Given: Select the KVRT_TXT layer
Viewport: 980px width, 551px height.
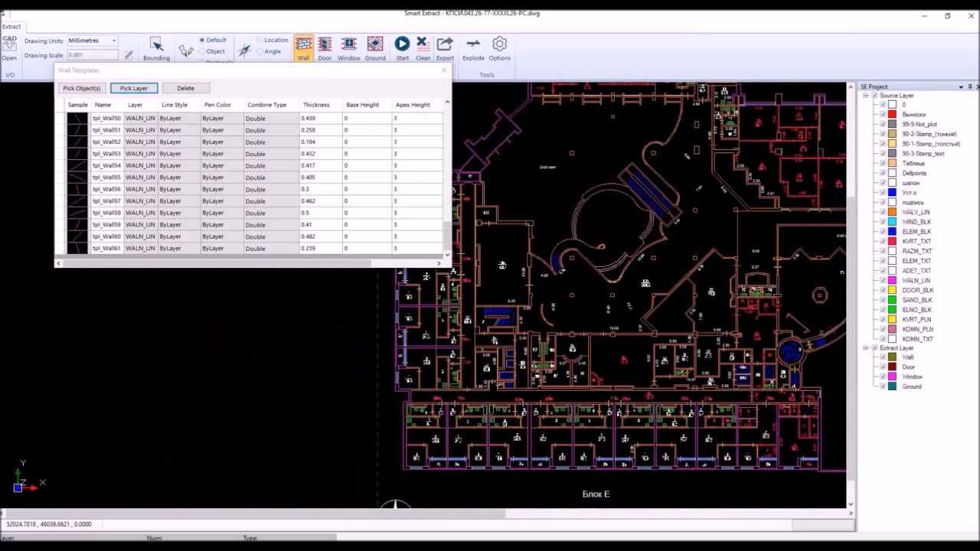Looking at the screenshot, I should click(917, 241).
